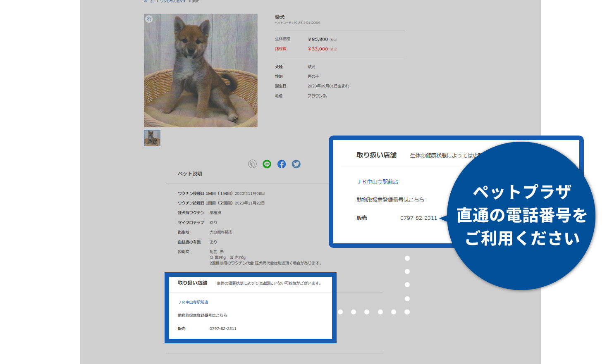Share the page via the LINE icon
This screenshot has height=364, width=607.
267,164
